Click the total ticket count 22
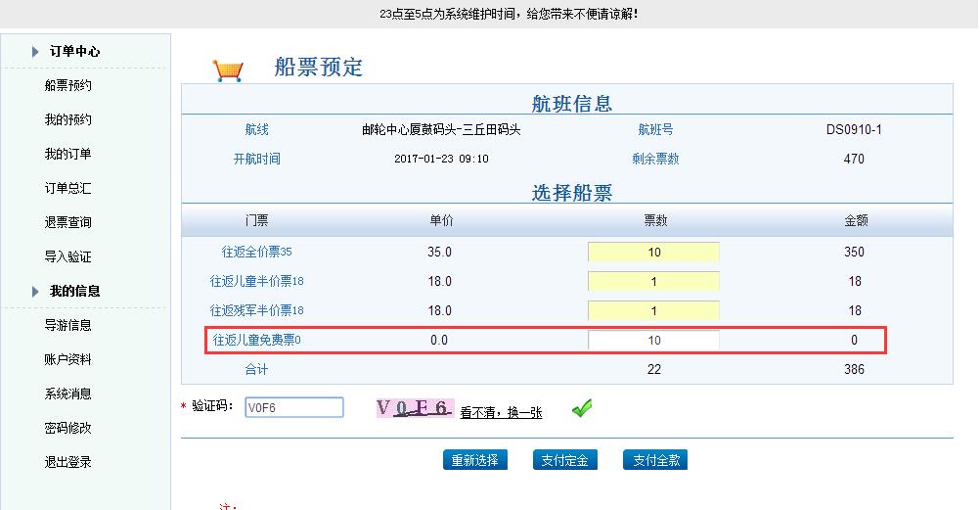This screenshot has width=980, height=510. (653, 369)
